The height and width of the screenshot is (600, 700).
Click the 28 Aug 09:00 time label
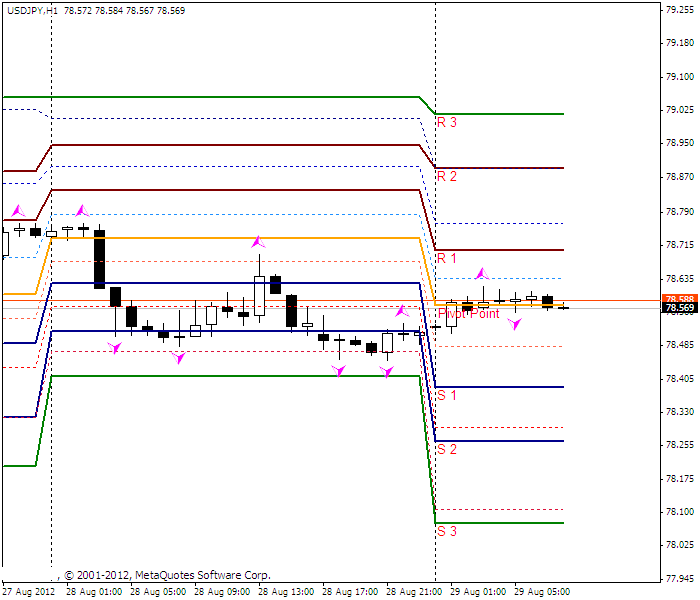point(222,592)
